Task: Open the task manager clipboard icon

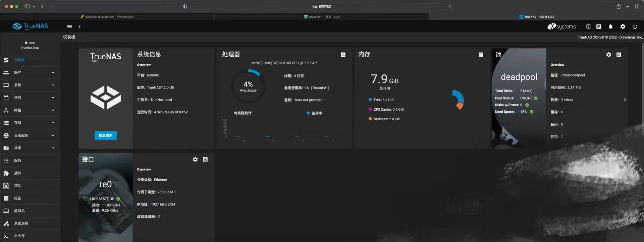Action: (x=599, y=26)
